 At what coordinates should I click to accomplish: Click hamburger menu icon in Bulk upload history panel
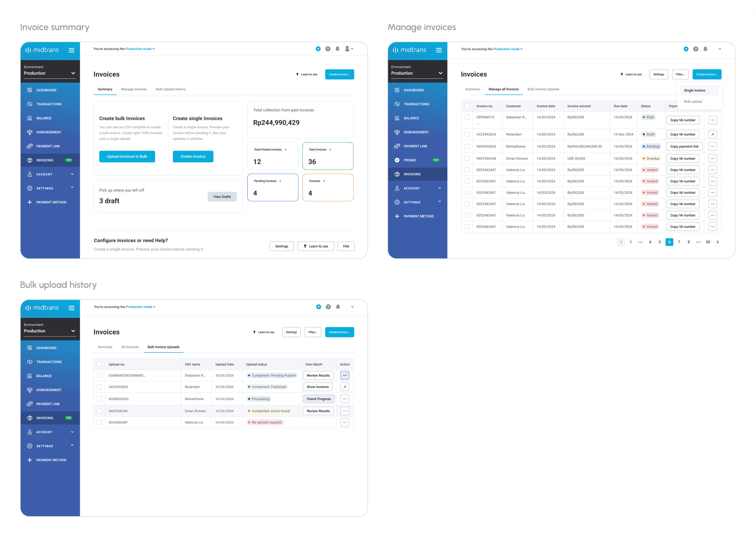(x=71, y=308)
